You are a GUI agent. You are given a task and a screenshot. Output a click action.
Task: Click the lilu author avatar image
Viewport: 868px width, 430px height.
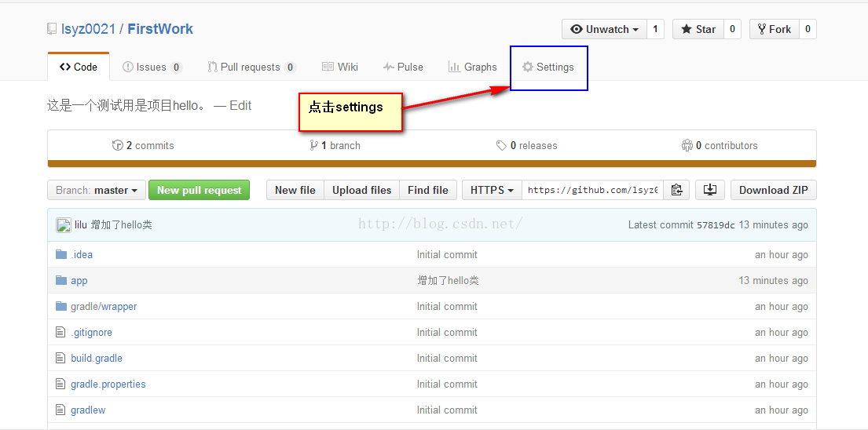63,225
